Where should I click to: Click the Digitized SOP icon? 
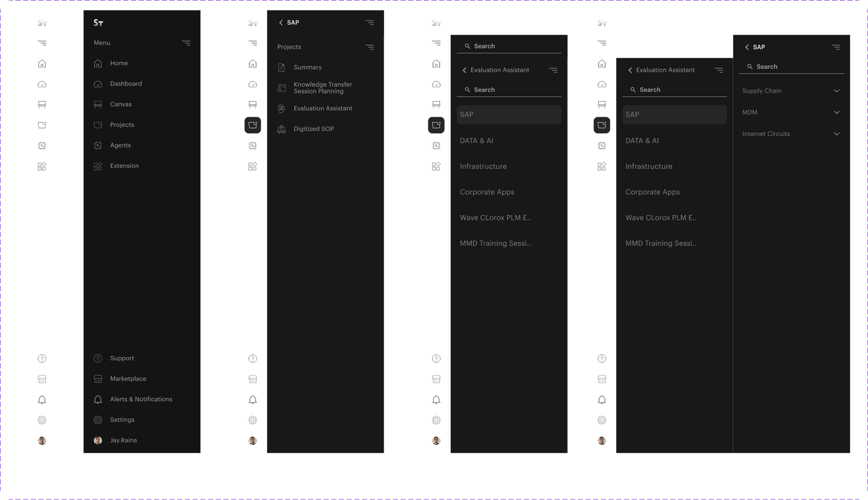pos(282,129)
